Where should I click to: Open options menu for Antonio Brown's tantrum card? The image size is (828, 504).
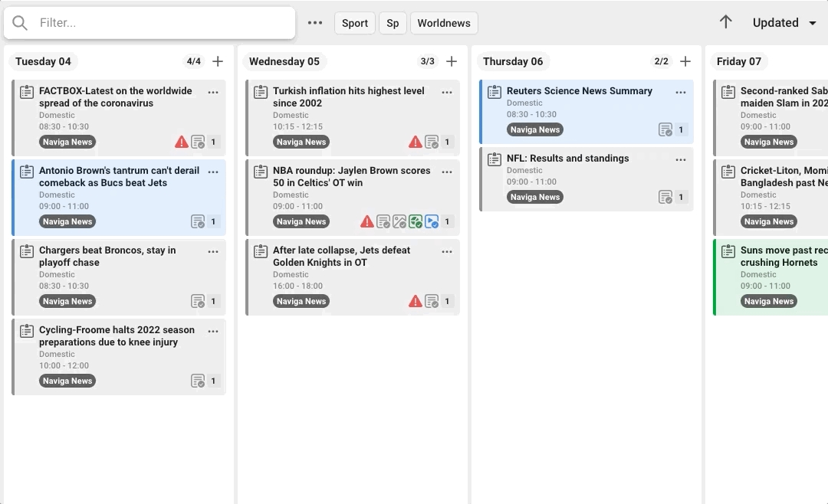coord(213,172)
